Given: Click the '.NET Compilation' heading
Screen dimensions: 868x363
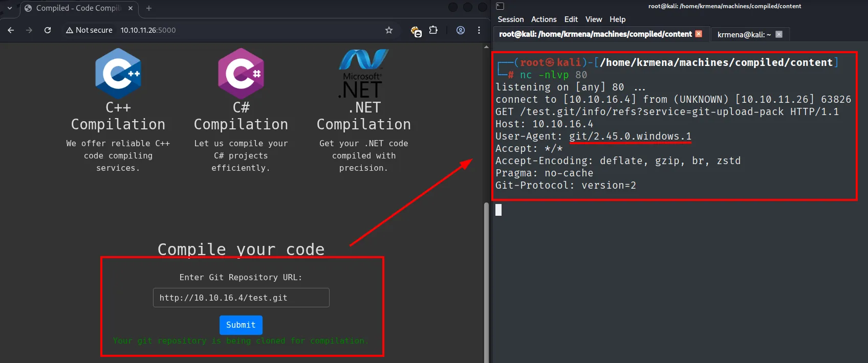Looking at the screenshot, I should [x=364, y=116].
